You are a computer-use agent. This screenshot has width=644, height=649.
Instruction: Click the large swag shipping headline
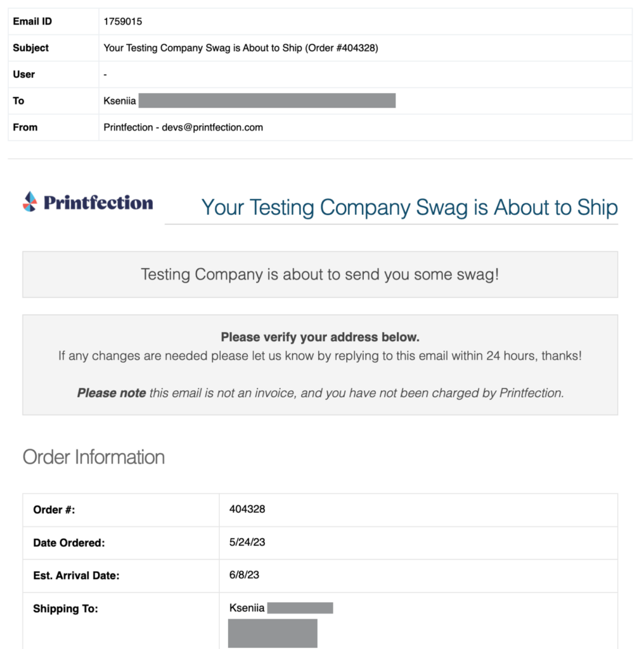409,207
